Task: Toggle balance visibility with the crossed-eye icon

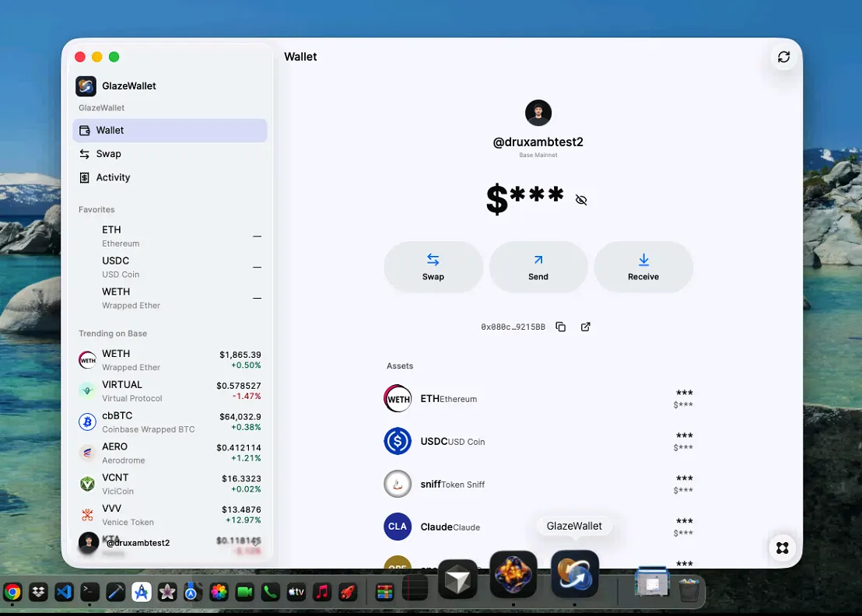Action: [581, 200]
